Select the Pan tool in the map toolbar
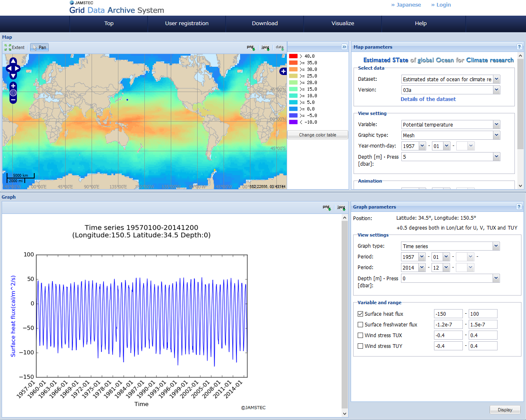Viewport: 526px width, 420px height. [x=40, y=47]
